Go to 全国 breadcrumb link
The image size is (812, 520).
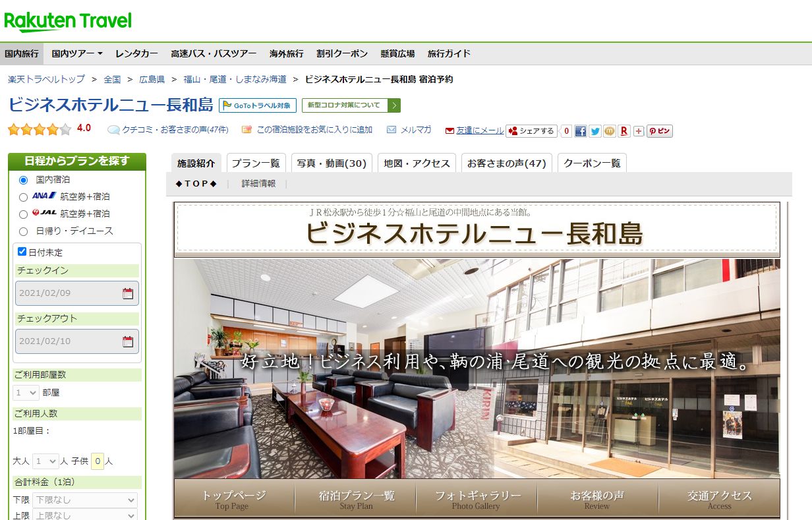click(112, 79)
